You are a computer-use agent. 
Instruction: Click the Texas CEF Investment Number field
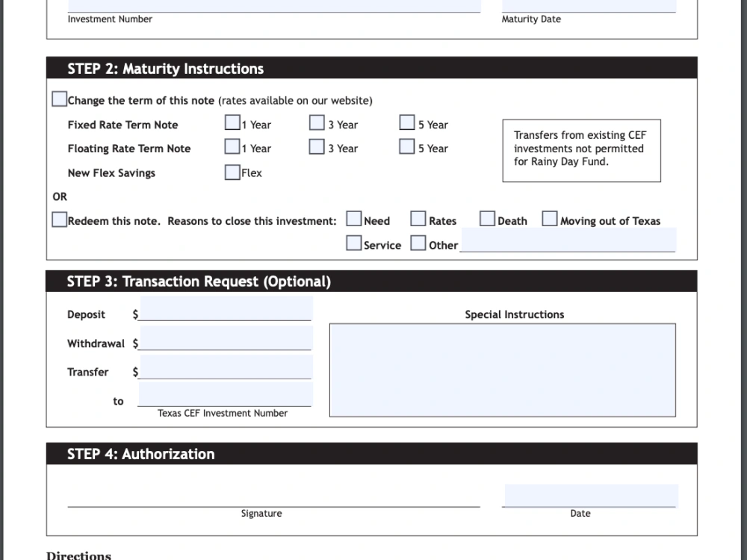[x=224, y=394]
